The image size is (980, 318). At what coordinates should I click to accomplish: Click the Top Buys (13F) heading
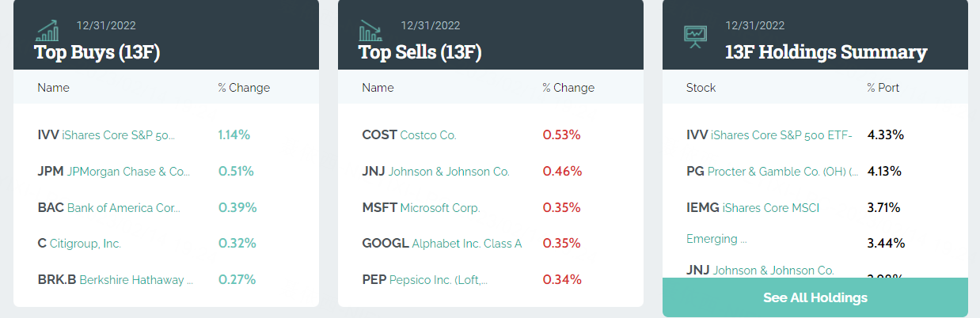97,52
